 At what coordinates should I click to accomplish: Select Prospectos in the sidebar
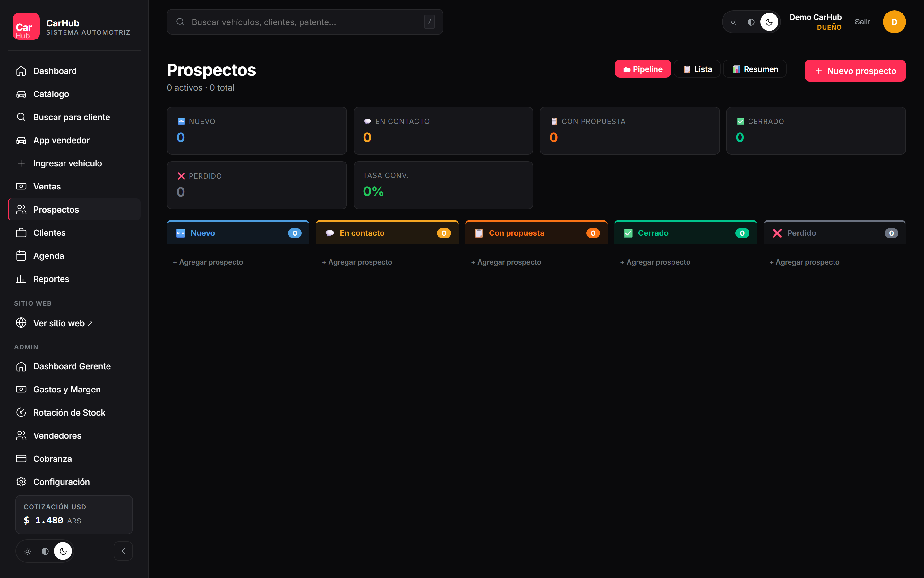click(x=74, y=209)
